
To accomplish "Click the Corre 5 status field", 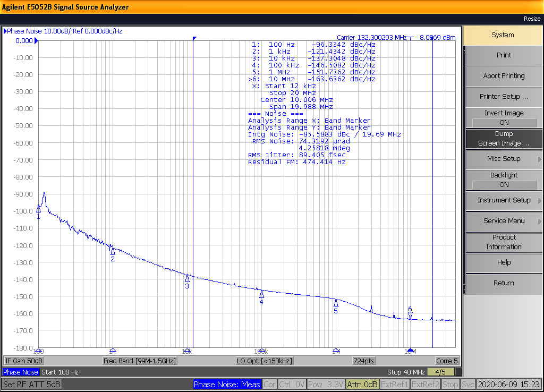I will 447,361.
